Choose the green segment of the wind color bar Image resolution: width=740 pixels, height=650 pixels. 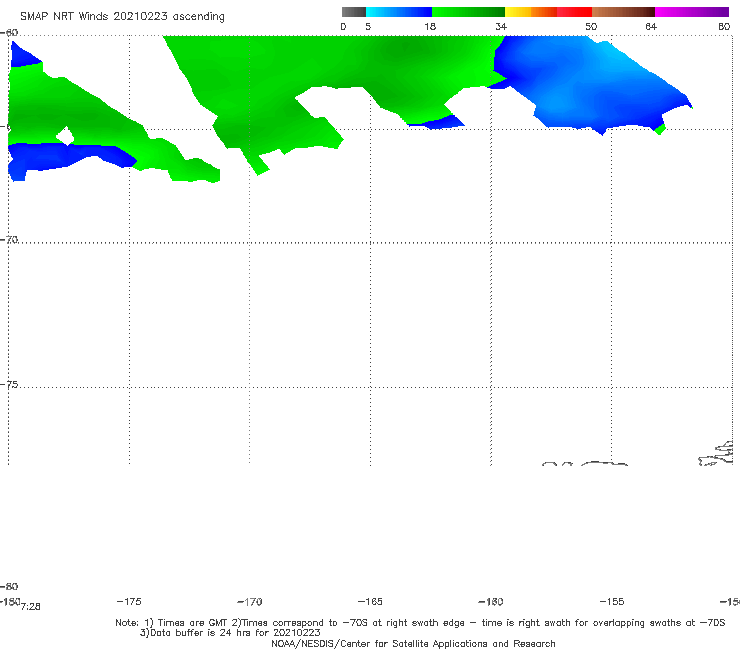468,12
